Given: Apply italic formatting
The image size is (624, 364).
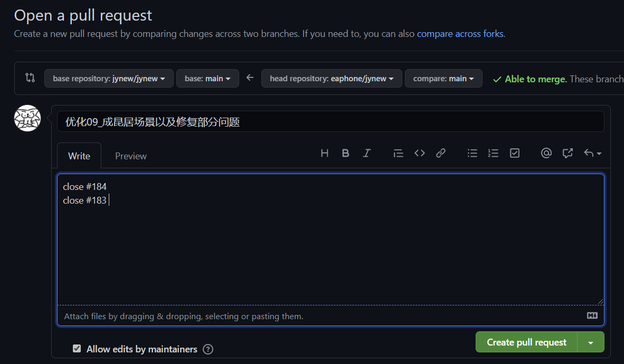Looking at the screenshot, I should (366, 153).
